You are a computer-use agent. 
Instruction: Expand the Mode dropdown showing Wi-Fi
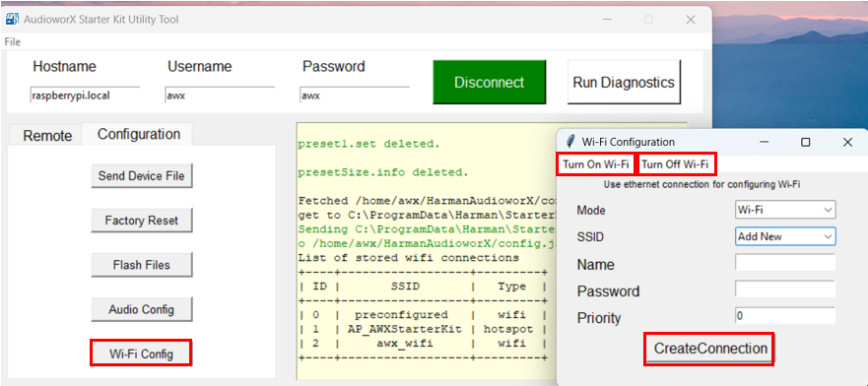785,210
